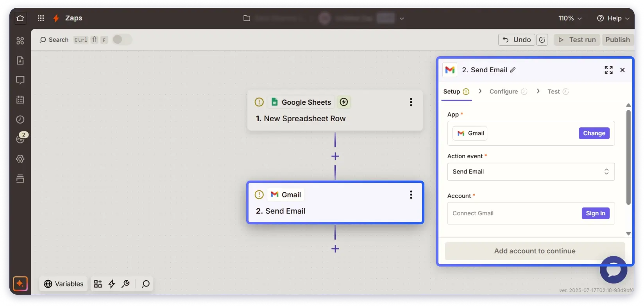Open the chat support bubble

click(x=614, y=270)
